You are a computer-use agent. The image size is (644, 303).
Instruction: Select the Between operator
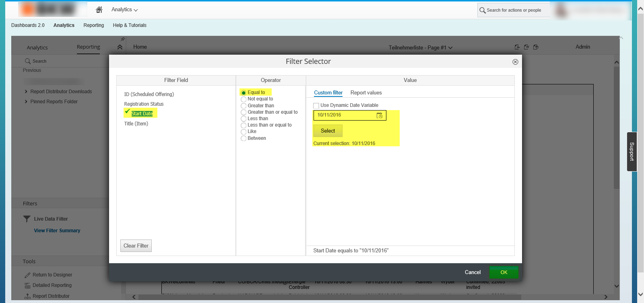point(244,139)
